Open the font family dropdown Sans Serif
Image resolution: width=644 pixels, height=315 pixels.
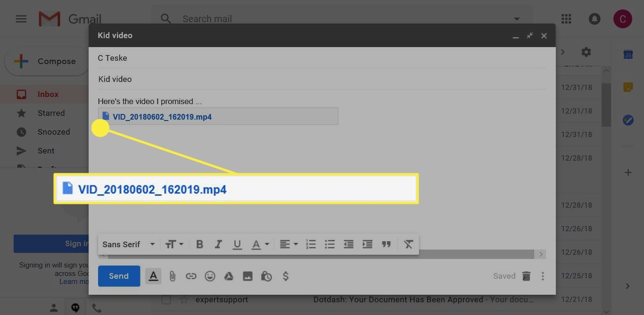129,244
